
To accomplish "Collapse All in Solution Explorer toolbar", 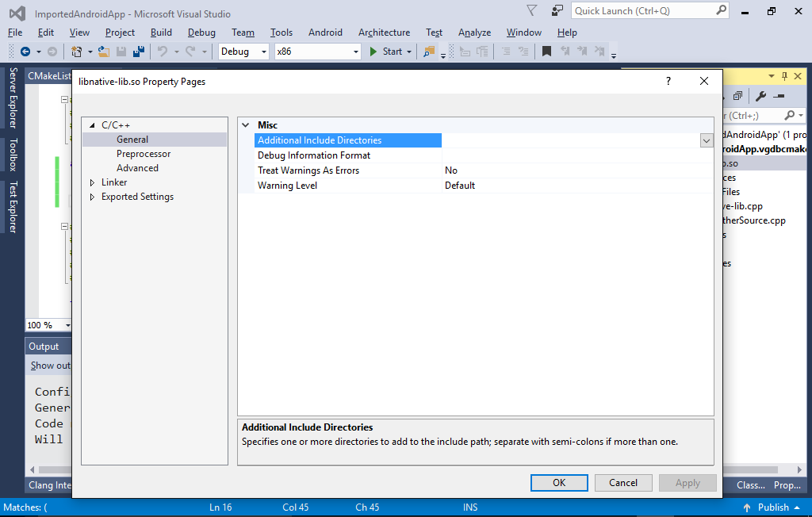I will [x=738, y=96].
